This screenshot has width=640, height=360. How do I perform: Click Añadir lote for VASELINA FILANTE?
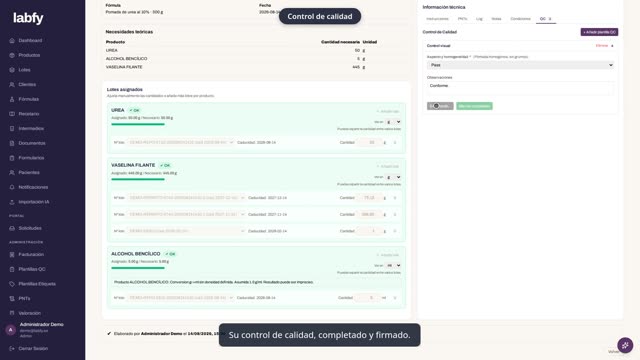(x=388, y=167)
